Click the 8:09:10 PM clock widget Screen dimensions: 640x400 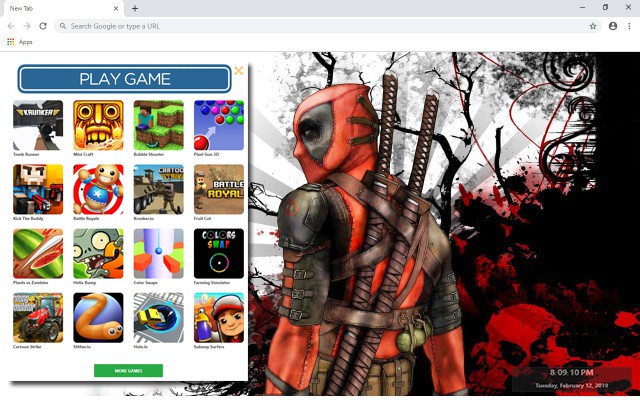(571, 372)
